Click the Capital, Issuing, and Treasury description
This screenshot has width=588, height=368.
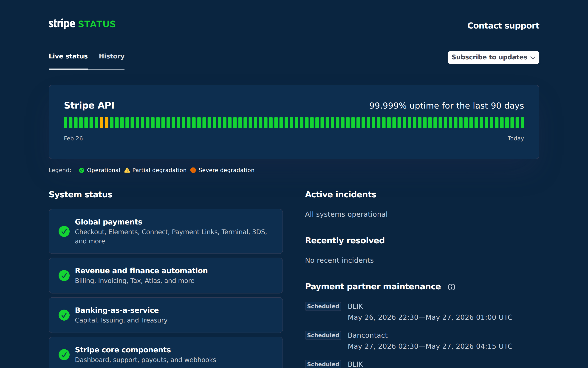coord(121,320)
